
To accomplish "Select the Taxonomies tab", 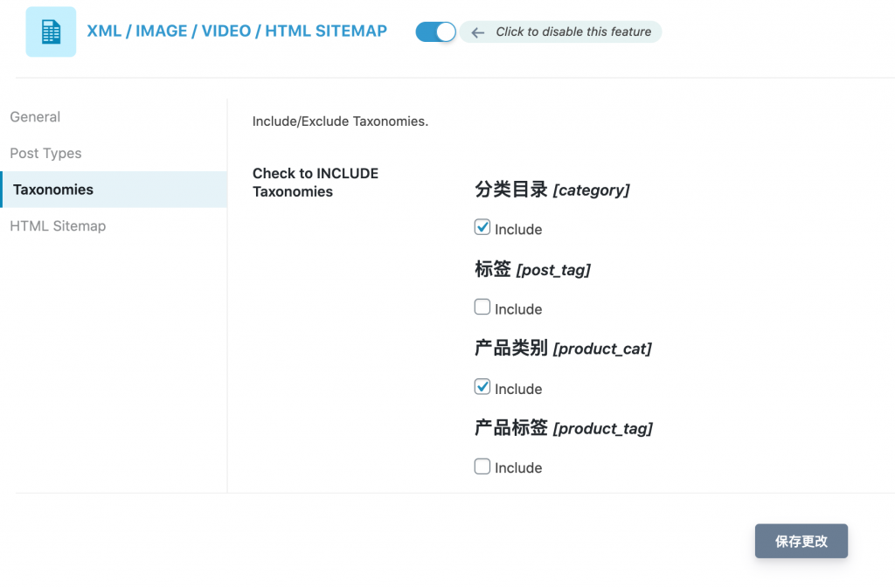I will 53,190.
